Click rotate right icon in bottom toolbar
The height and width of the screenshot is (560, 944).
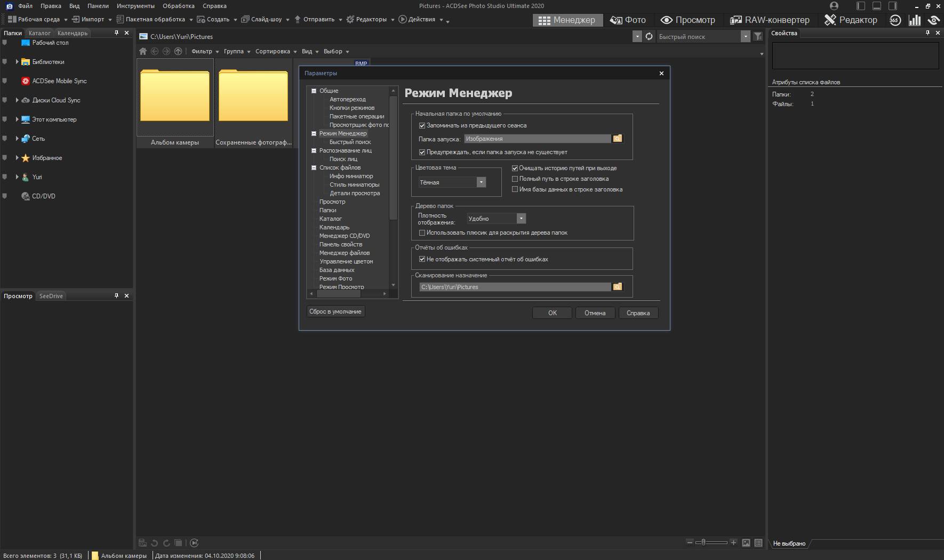pos(166,543)
